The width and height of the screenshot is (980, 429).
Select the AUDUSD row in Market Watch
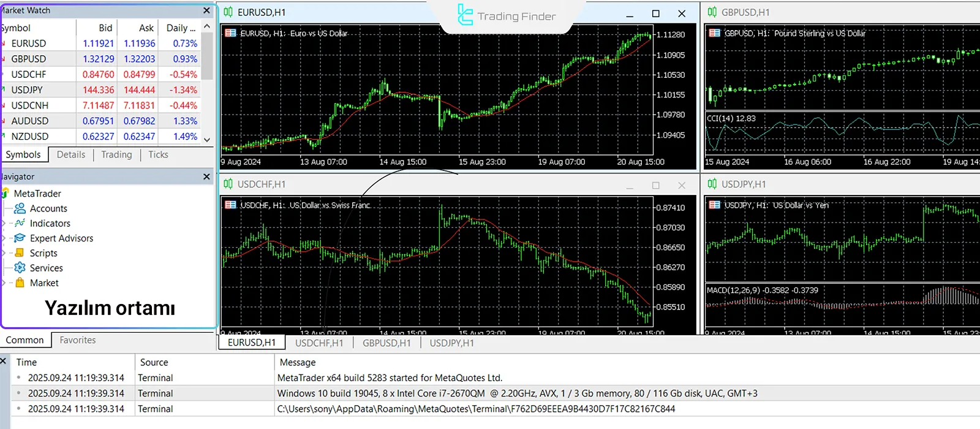tap(29, 121)
